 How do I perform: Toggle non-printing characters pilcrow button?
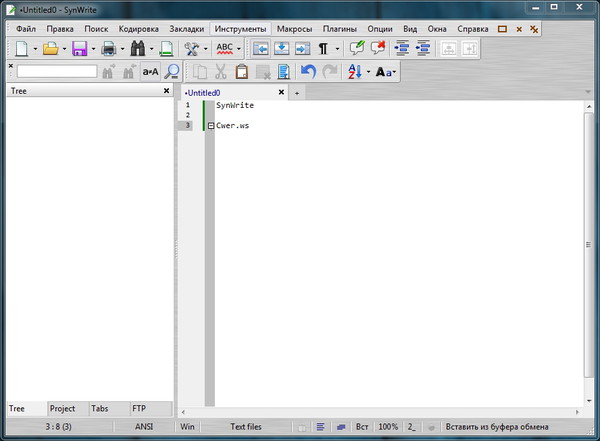point(323,48)
